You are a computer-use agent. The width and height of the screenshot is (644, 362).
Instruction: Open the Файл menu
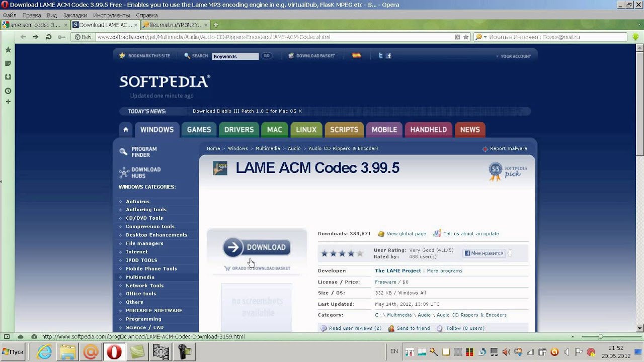pyautogui.click(x=10, y=15)
